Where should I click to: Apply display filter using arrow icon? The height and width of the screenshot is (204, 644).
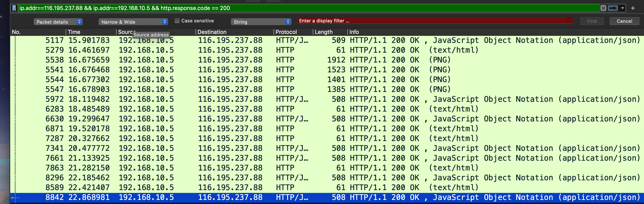tap(612, 8)
